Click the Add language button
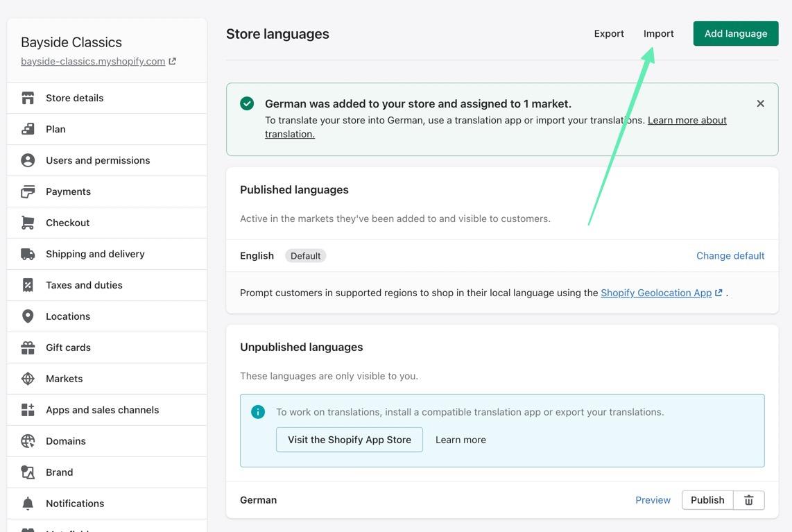 pyautogui.click(x=735, y=33)
